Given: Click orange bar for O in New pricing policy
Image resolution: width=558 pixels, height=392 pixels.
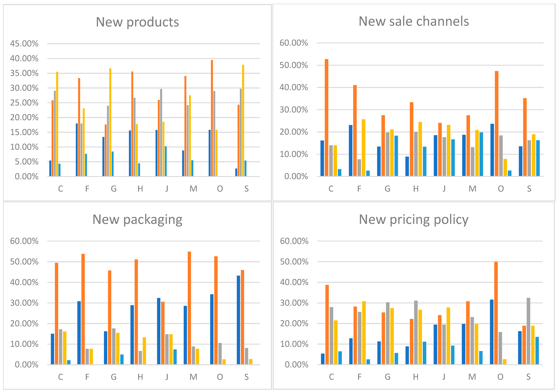Looking at the screenshot, I should pos(496,313).
